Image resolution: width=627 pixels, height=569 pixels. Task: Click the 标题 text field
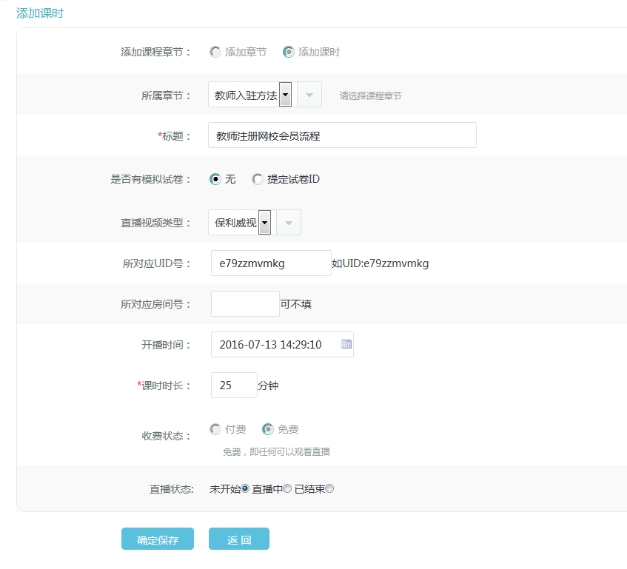tap(343, 135)
